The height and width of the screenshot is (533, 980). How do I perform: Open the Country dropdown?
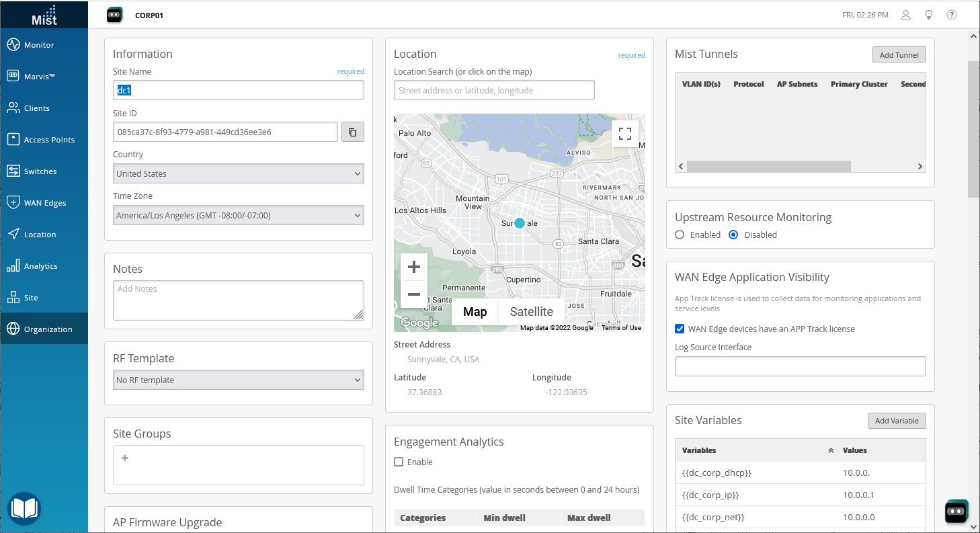[x=238, y=173]
